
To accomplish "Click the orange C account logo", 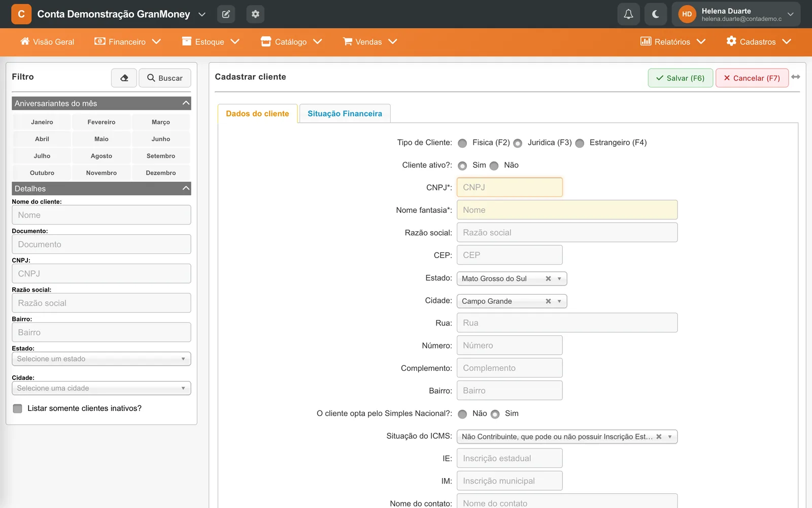I will click(x=21, y=14).
